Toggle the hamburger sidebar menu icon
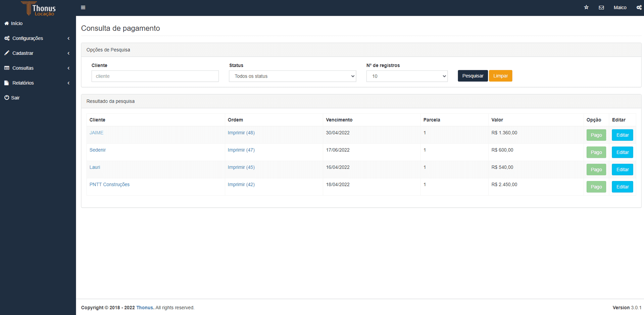644x315 pixels. pyautogui.click(x=83, y=7)
